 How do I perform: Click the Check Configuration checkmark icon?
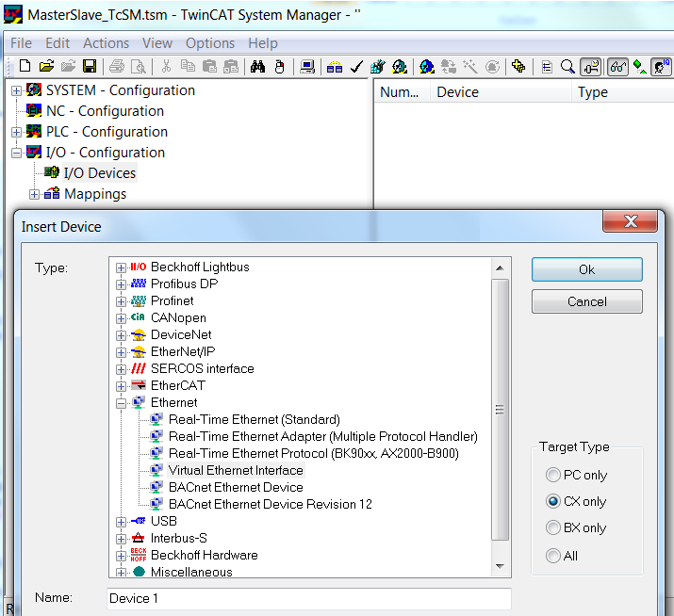click(x=356, y=67)
